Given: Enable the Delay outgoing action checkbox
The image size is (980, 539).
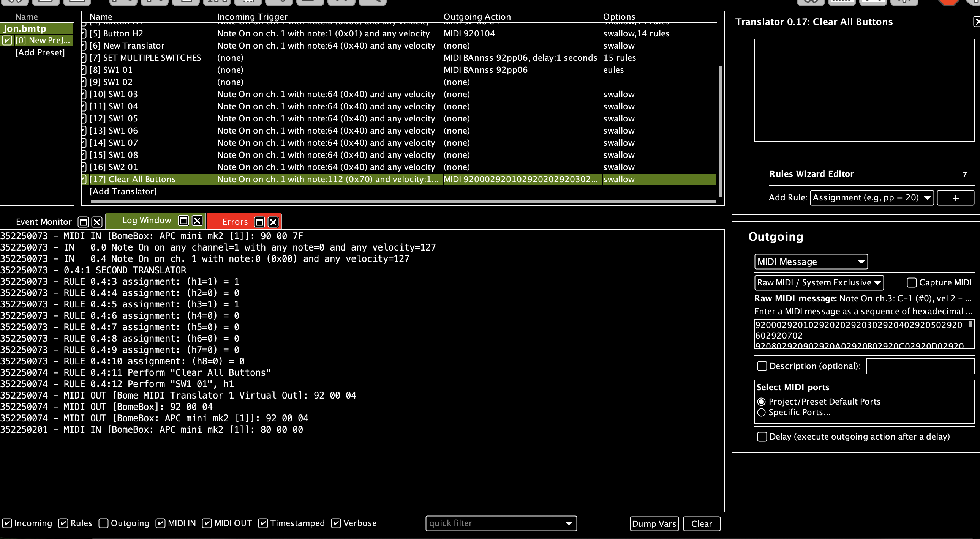Looking at the screenshot, I should click(762, 437).
